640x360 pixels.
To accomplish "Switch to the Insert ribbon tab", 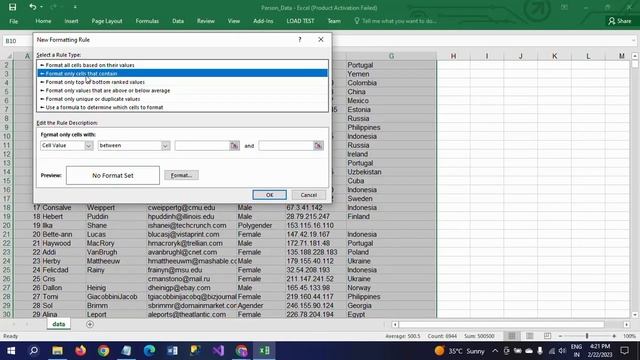I will [71, 21].
